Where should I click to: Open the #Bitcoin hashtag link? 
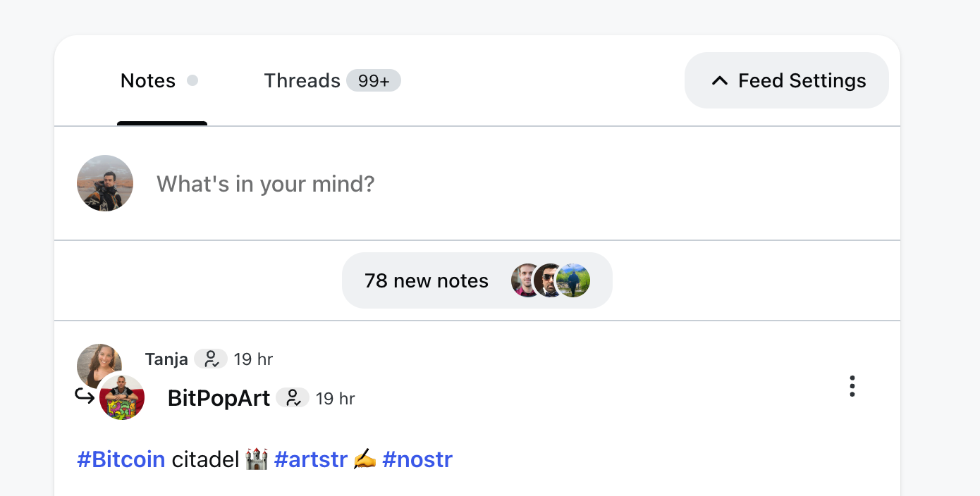pos(121,459)
